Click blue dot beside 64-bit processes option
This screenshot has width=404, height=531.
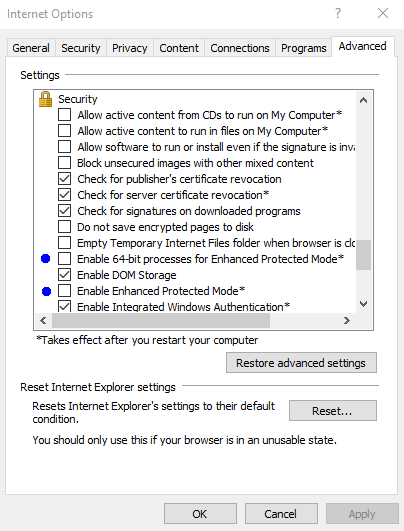45,259
